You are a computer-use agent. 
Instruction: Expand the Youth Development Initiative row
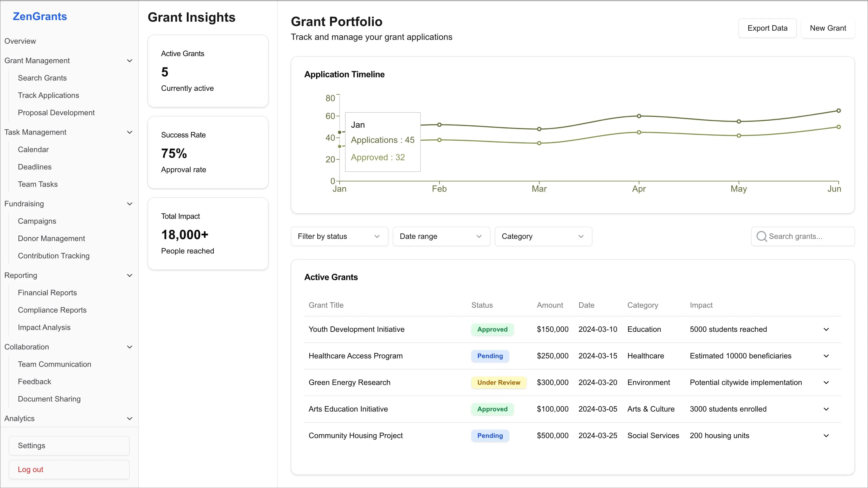(x=826, y=329)
